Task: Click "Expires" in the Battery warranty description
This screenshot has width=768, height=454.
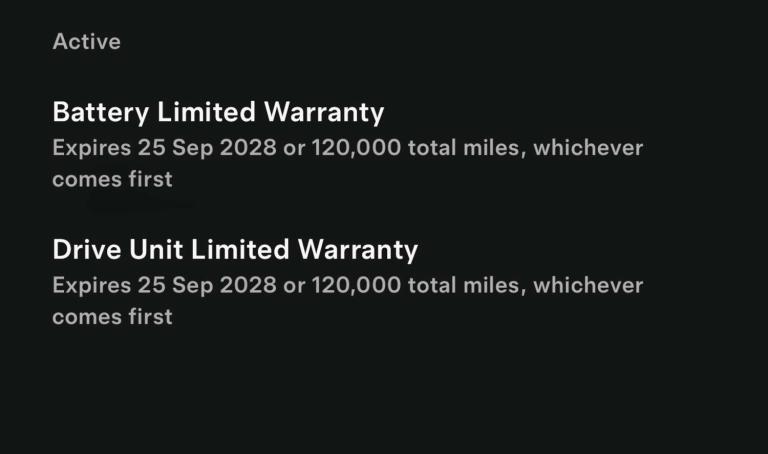Action: coord(91,149)
